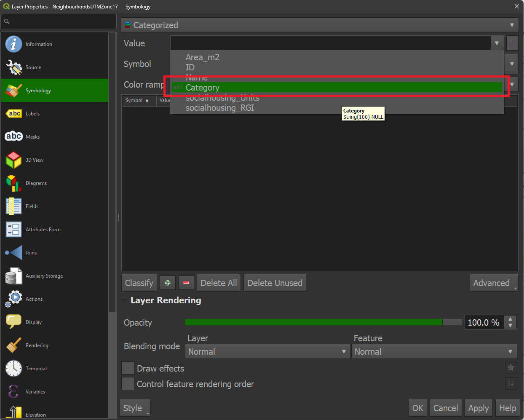This screenshot has height=420, width=524.
Task: Adjust the Opacity slider
Action: [323, 322]
